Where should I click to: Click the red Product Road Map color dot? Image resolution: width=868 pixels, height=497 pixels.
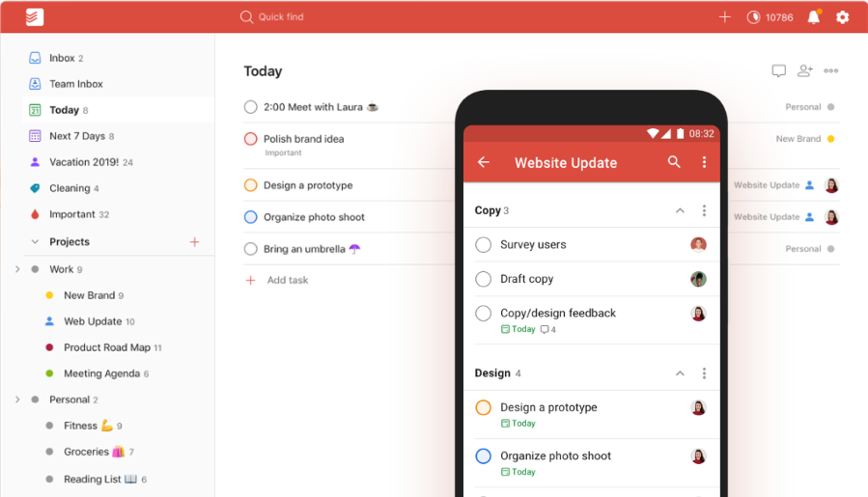click(x=49, y=347)
